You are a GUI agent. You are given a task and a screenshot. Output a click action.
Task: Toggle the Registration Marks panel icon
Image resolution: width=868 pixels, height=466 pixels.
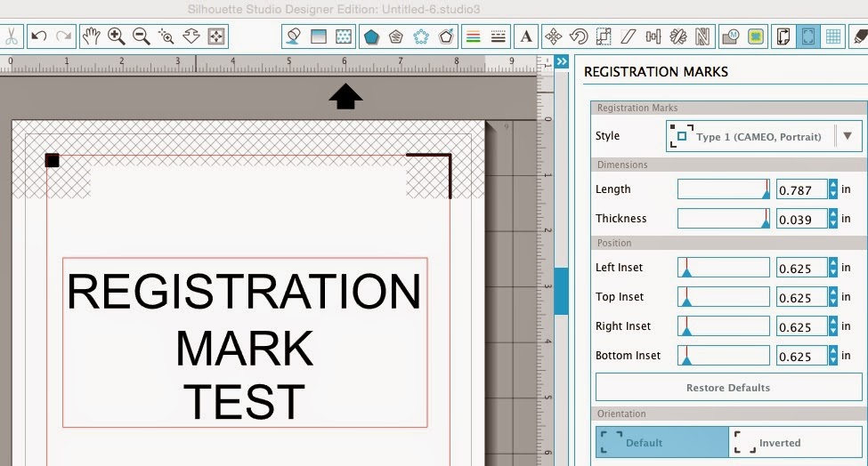point(808,36)
